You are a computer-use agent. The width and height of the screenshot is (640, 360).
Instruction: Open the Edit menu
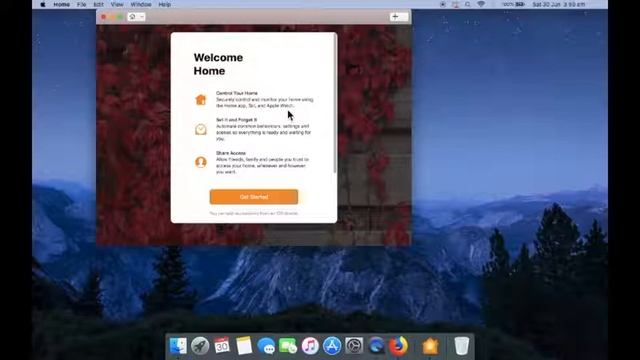coord(98,4)
